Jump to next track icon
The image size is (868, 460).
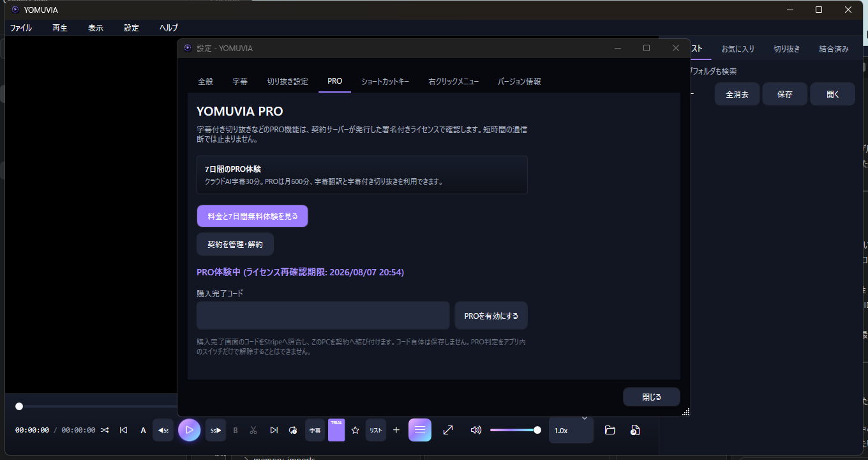[x=274, y=430]
